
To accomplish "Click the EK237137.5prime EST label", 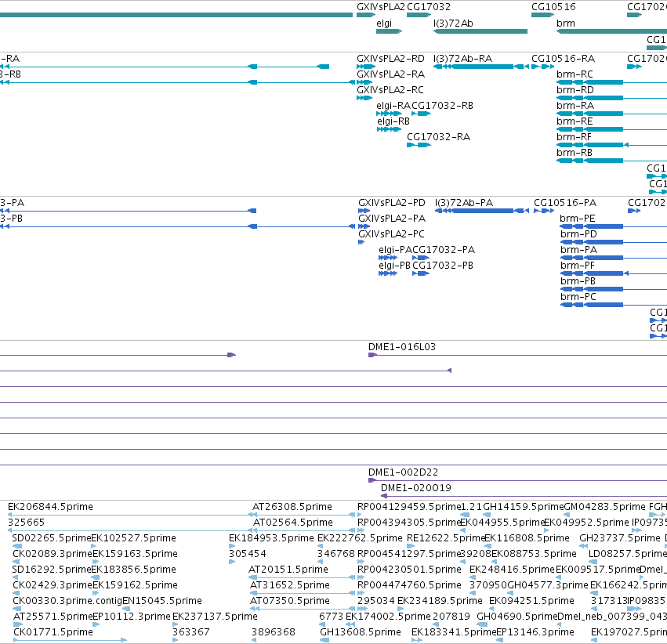I will tap(215, 617).
